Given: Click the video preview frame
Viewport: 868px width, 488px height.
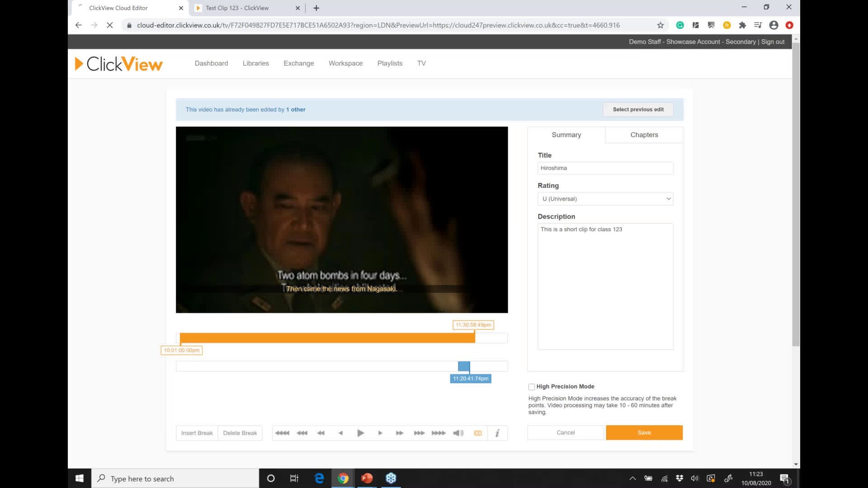Looking at the screenshot, I should [x=342, y=220].
